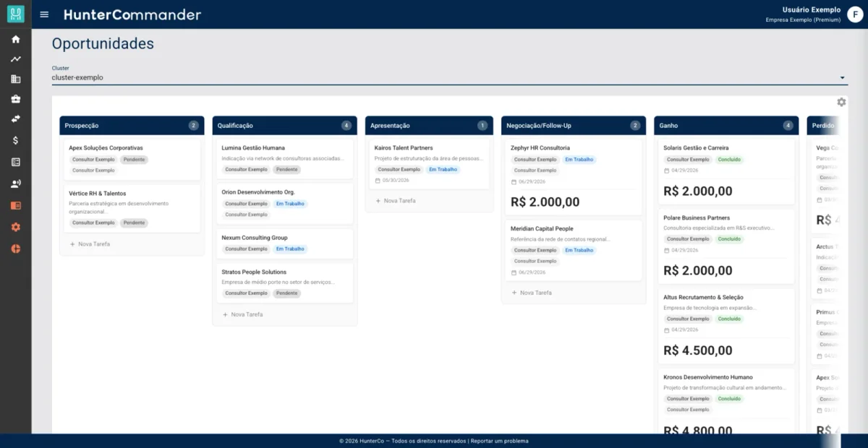Open Apex Soluções Corporativas card
Image resolution: width=868 pixels, height=448 pixels.
(132, 159)
